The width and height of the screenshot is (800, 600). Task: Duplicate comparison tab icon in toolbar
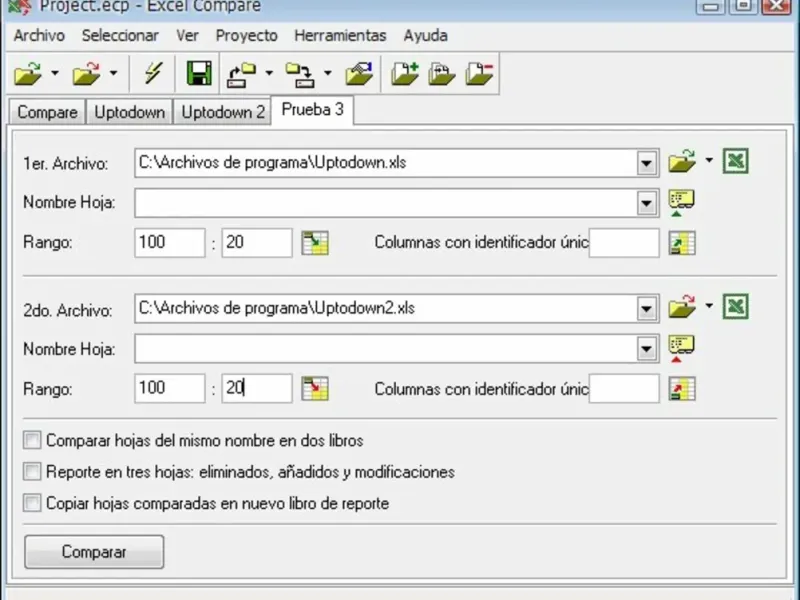pyautogui.click(x=442, y=73)
